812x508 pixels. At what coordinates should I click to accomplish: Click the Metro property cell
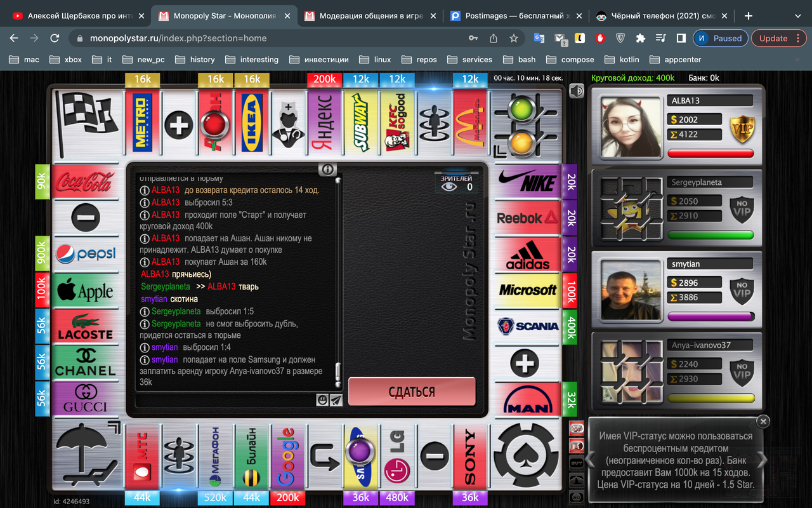click(x=143, y=123)
